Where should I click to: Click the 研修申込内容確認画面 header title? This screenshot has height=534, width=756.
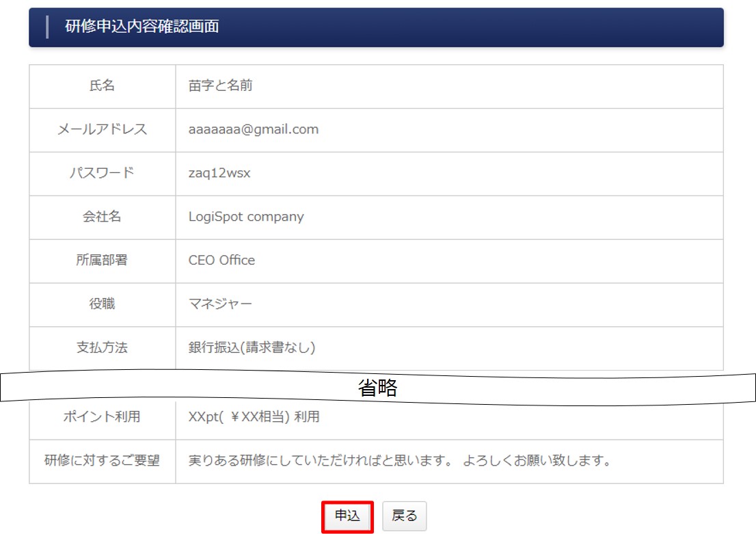(141, 27)
